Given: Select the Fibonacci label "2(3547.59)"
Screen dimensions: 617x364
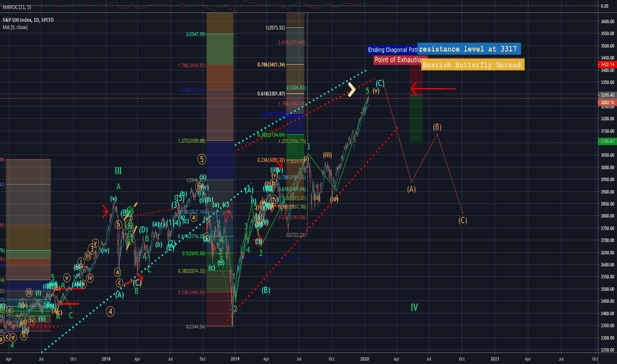Looking at the screenshot, I should 195,34.
